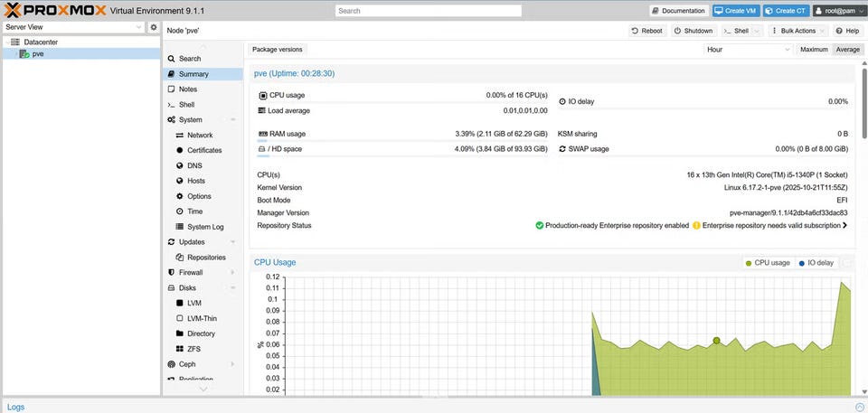The width and height of the screenshot is (868, 413).
Task: Select the DNS globe icon item
Action: (x=180, y=165)
